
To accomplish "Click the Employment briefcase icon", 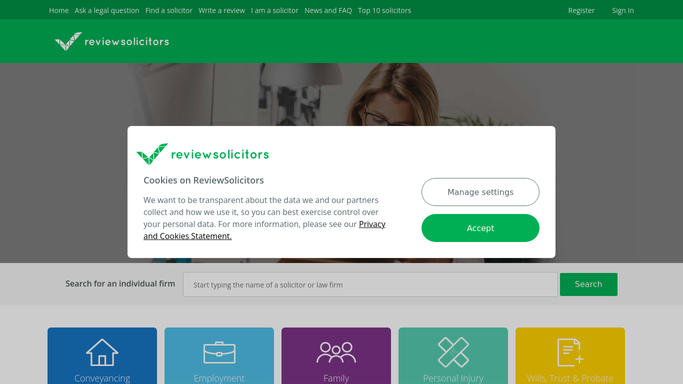I will coord(219,352).
